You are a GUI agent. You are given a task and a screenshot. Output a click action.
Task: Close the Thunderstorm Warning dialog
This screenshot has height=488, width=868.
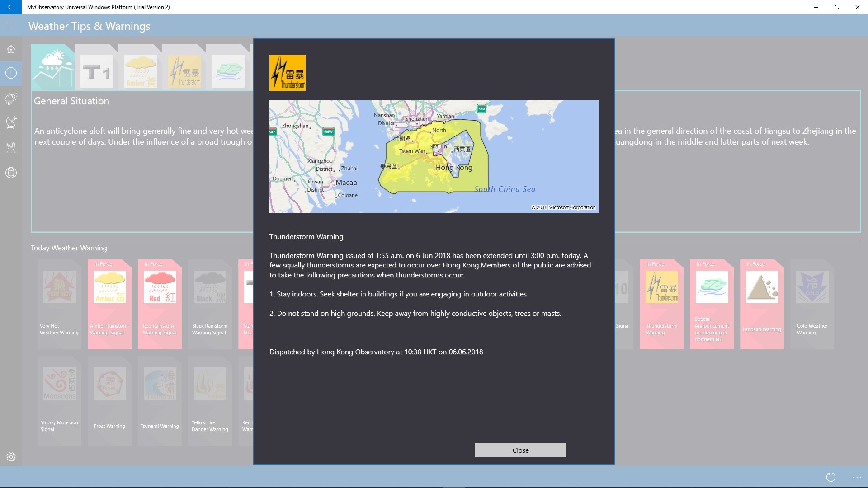[x=520, y=450]
